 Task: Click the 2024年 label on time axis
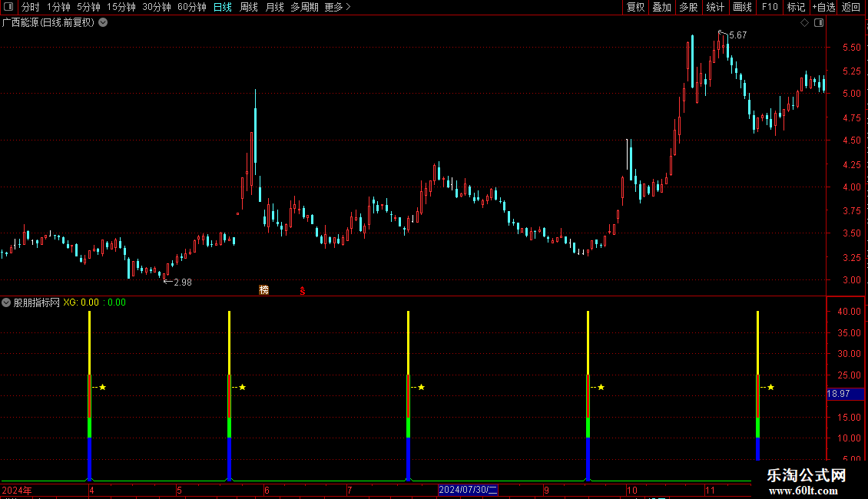pyautogui.click(x=17, y=490)
